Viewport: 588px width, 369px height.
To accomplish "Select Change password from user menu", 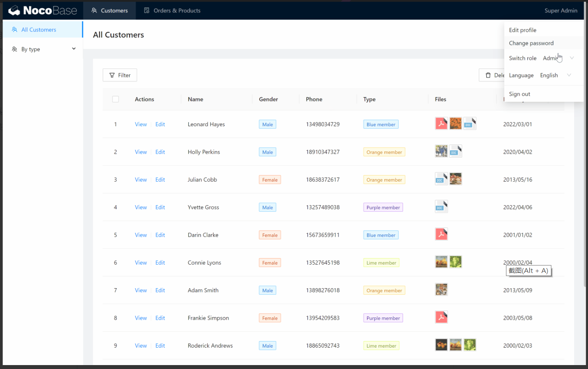I will click(x=531, y=43).
